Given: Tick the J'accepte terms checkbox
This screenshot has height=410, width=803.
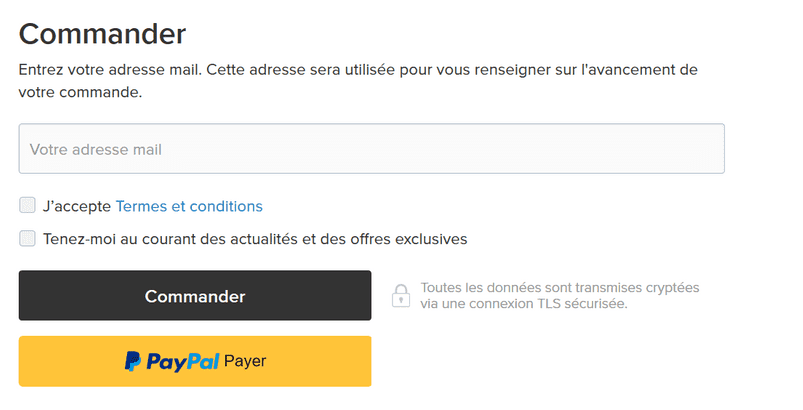Looking at the screenshot, I should tap(28, 206).
